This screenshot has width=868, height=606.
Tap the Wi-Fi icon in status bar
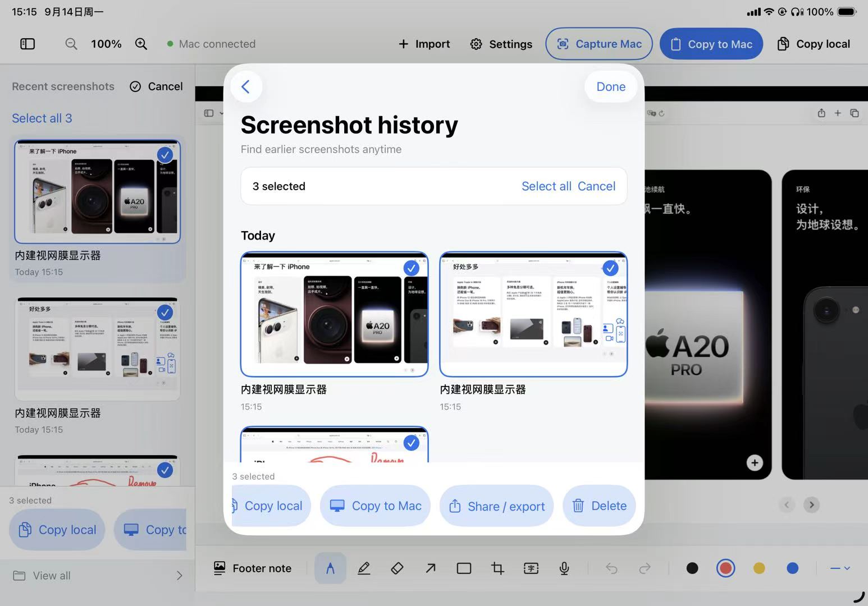[769, 12]
